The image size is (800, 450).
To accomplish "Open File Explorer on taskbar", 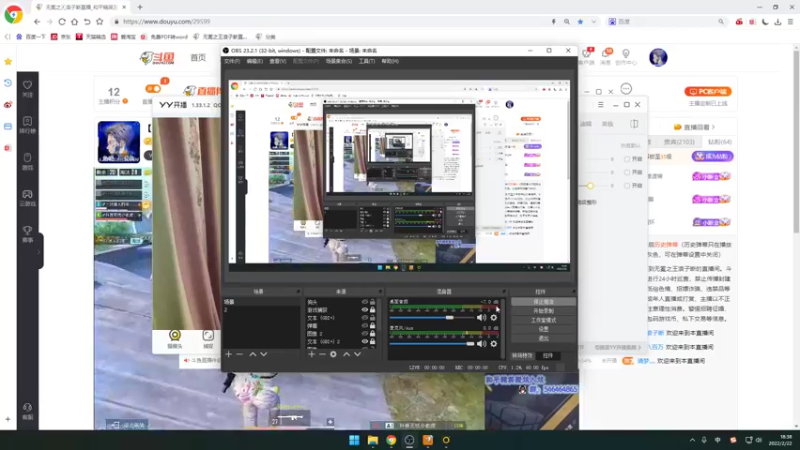I will (372, 440).
